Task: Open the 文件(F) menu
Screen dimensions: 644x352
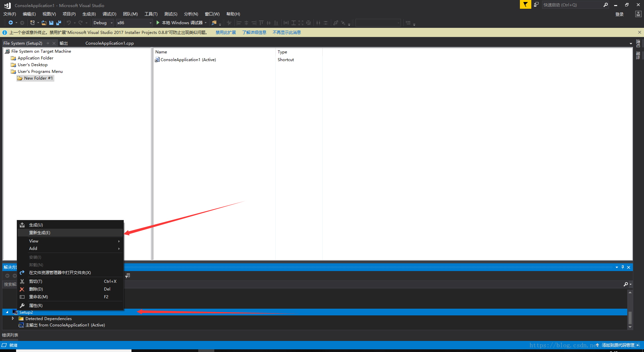Action: tap(10, 14)
